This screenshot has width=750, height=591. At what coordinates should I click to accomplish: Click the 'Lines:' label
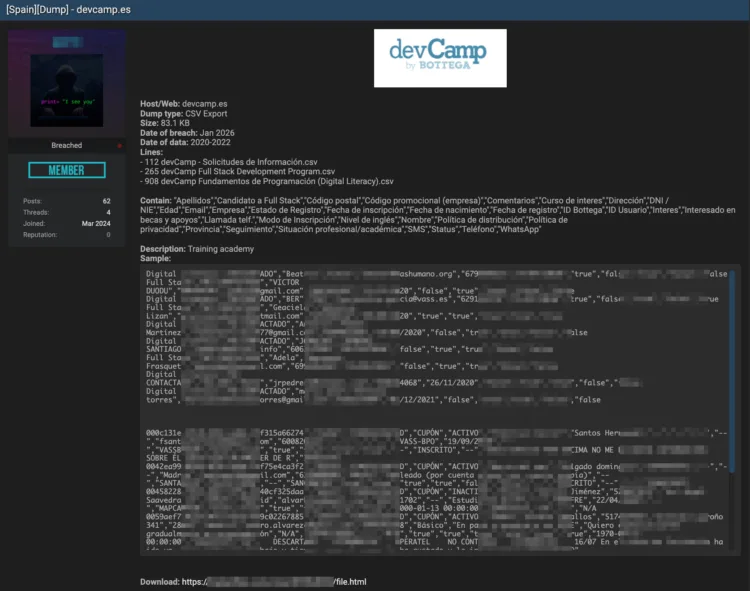point(152,152)
